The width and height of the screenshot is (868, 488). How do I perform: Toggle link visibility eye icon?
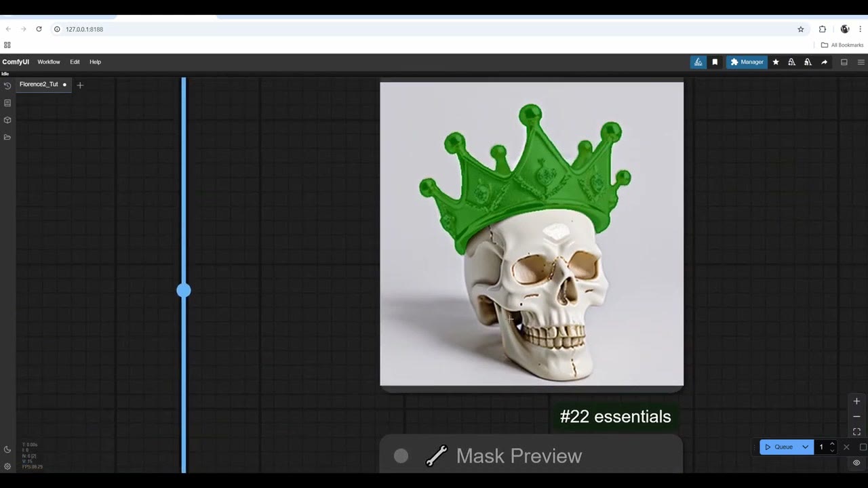(x=856, y=463)
